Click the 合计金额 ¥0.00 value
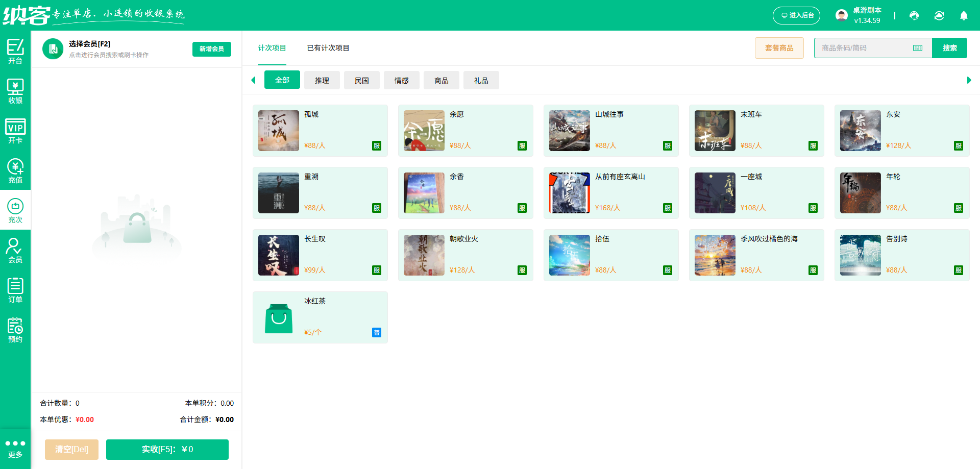Viewport: 980px width, 469px height. tap(225, 419)
